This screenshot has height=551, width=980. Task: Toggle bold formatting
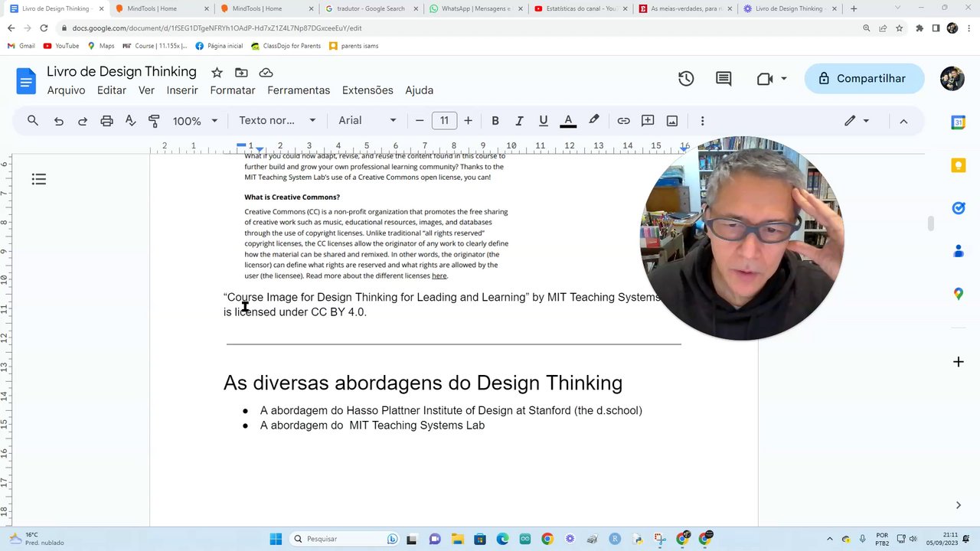click(495, 121)
